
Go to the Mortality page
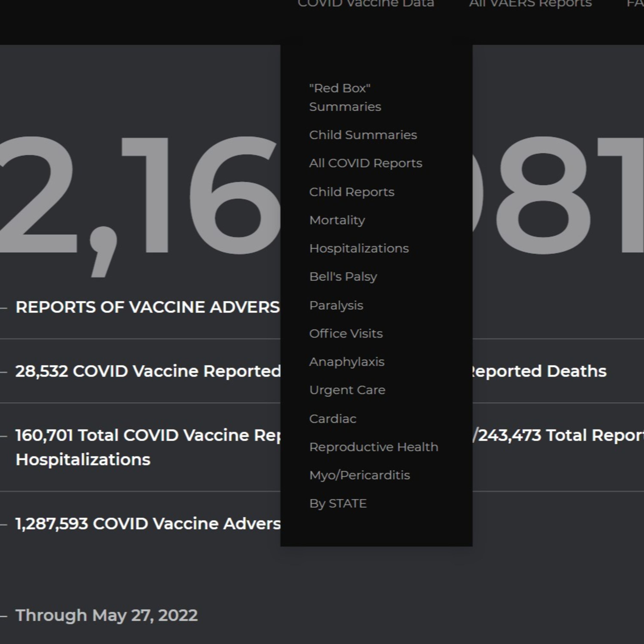click(337, 220)
